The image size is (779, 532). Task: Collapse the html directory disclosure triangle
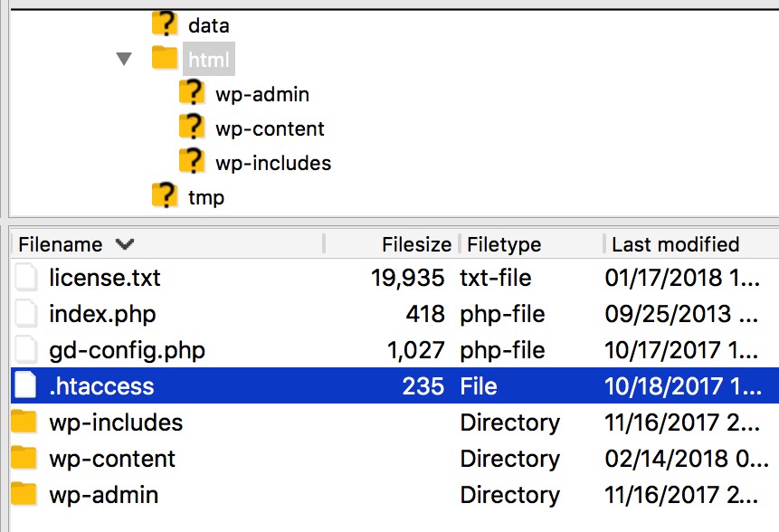tap(123, 58)
